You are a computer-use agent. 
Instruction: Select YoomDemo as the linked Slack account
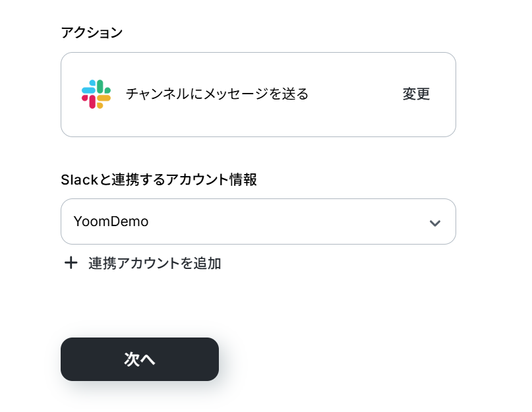pyautogui.click(x=258, y=221)
